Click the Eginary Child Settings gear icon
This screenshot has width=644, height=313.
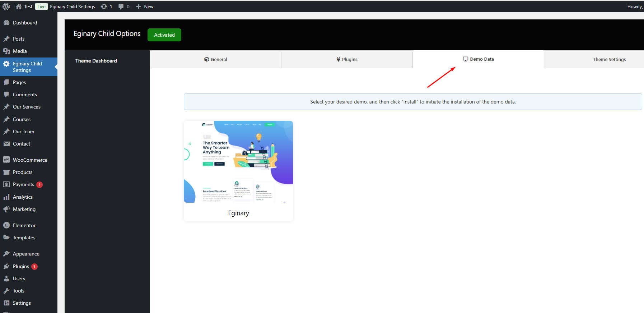(x=6, y=64)
